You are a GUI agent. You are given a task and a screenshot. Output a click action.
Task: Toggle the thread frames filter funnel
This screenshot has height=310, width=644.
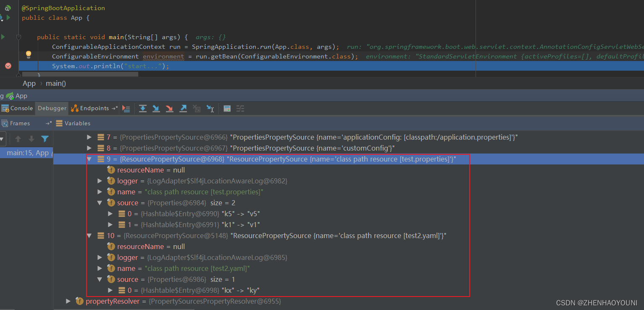(45, 139)
